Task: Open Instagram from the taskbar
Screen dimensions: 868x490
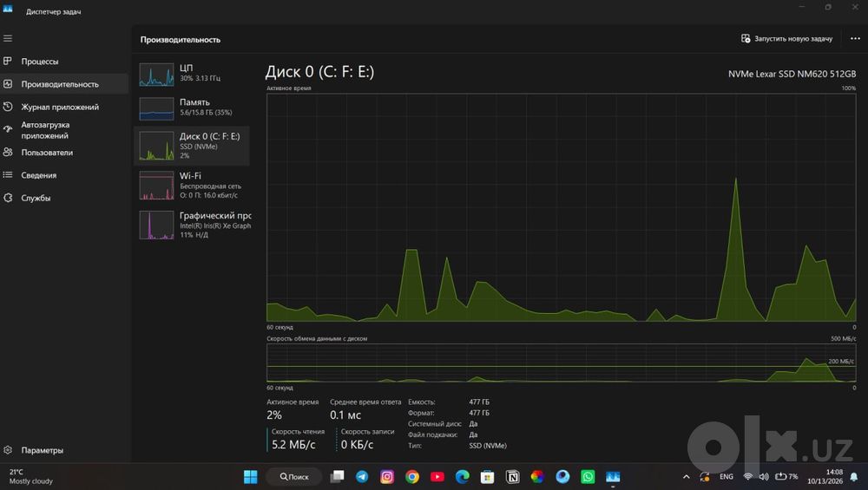Action: 387,477
